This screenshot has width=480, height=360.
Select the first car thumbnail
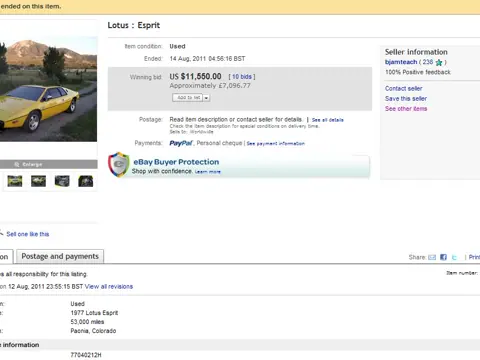(15, 181)
